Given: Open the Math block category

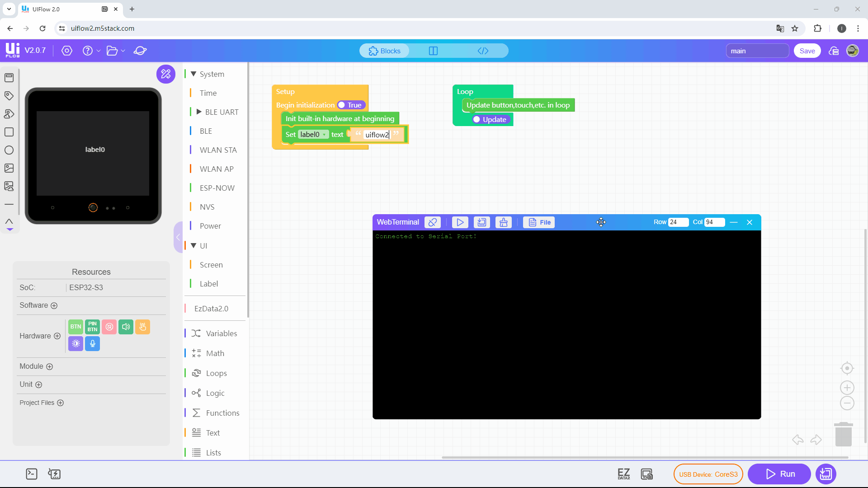Looking at the screenshot, I should coord(215,353).
